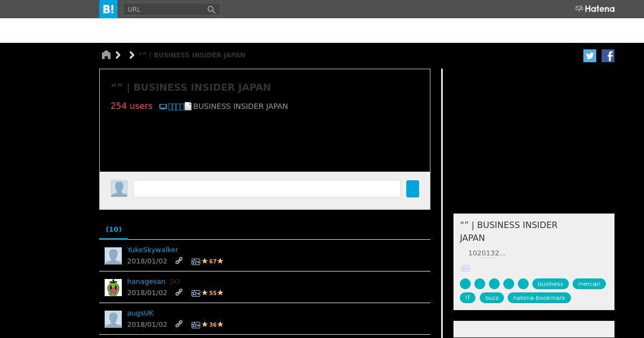Viewport: 644px width, 338px height.
Task: View the 67 stars on YukeSkywalker's comment
Action: tap(213, 261)
